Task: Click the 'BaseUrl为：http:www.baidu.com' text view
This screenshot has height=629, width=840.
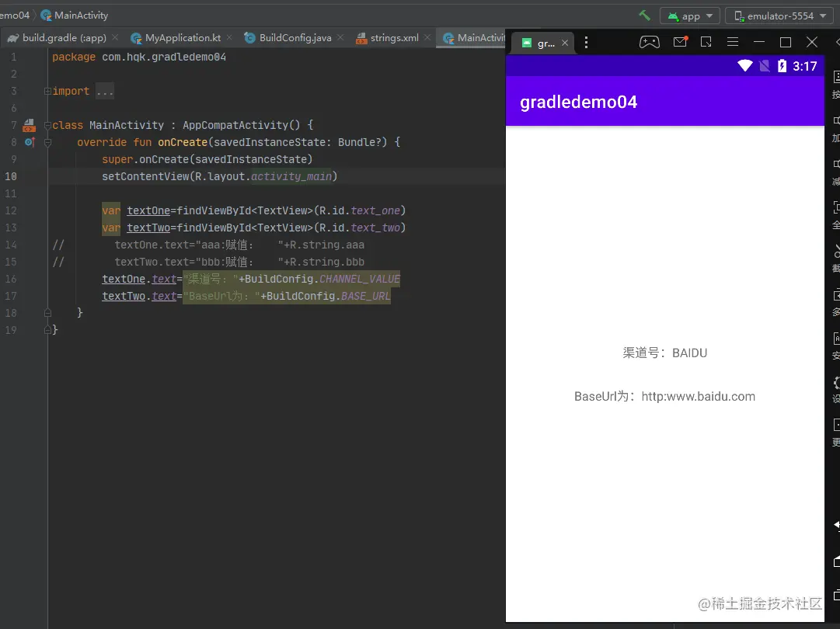Action: (x=665, y=397)
